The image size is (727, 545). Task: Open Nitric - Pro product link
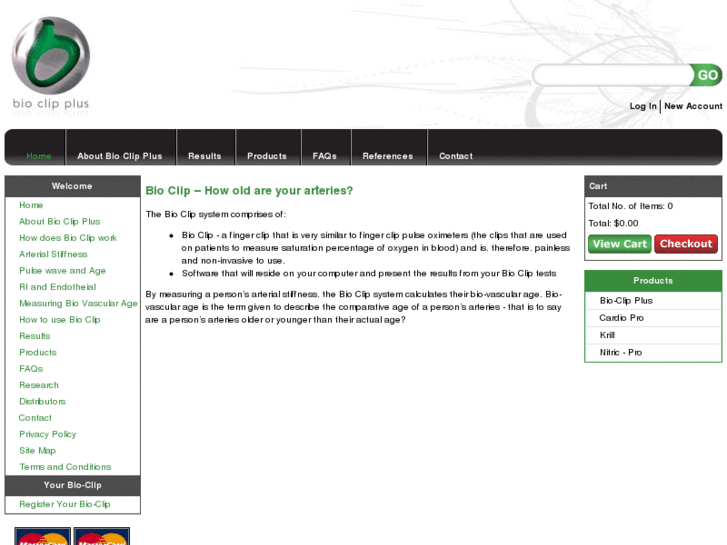(620, 353)
